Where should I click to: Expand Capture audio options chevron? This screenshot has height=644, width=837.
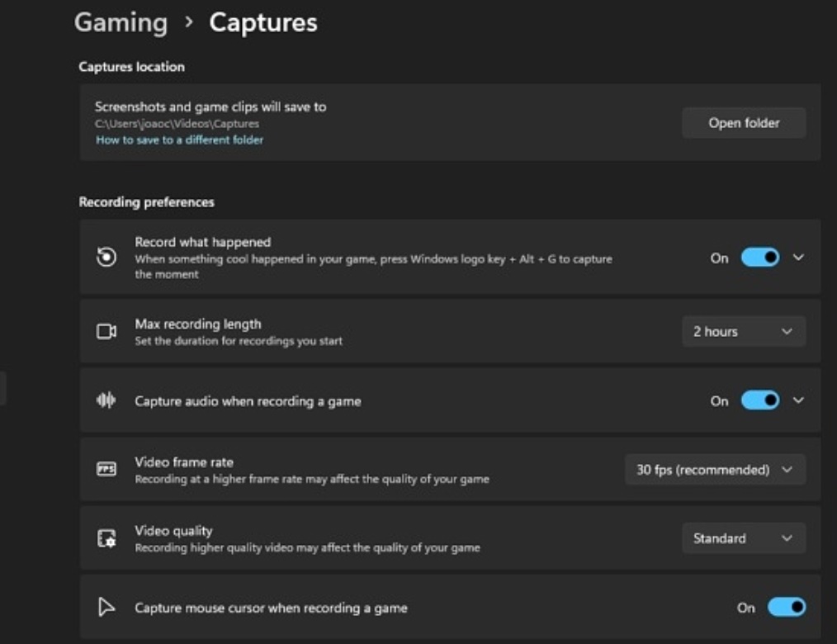point(798,400)
